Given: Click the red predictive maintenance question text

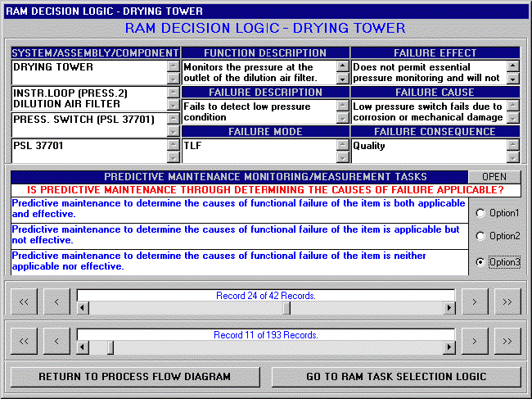Looking at the screenshot, I should point(266,190).
